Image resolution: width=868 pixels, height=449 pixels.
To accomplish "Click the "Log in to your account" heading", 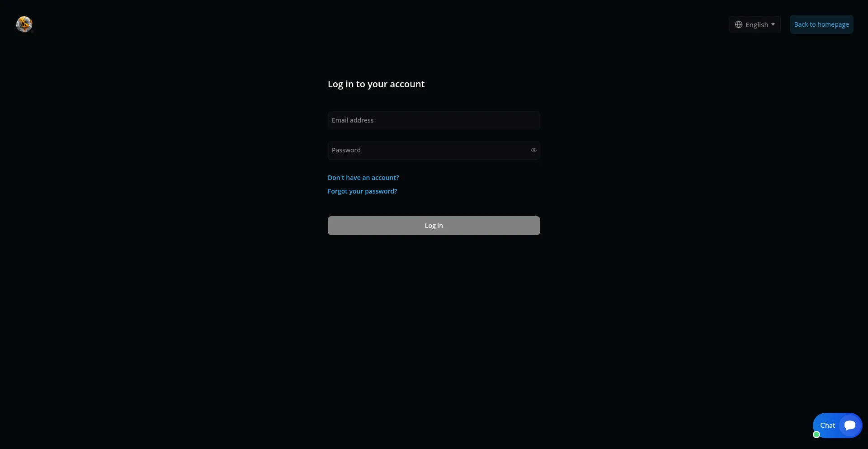I will (376, 84).
